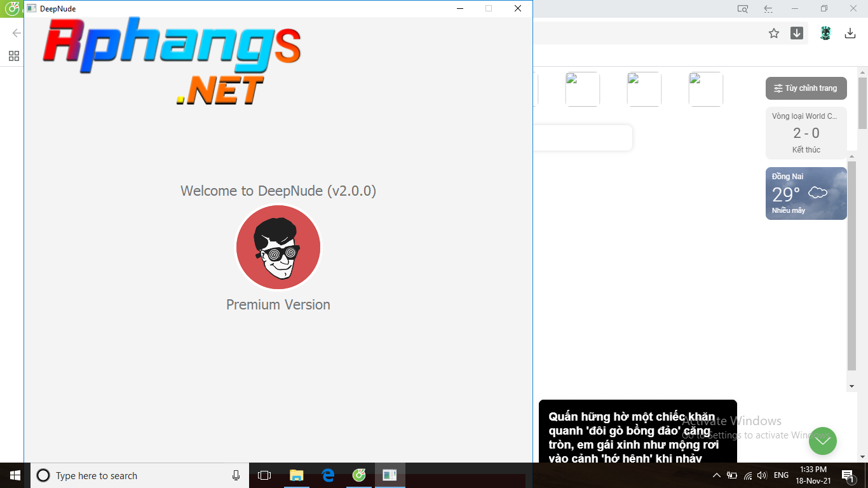Click the DeepNude title bar app icon
Image resolution: width=868 pixels, height=488 pixels.
(31, 8)
